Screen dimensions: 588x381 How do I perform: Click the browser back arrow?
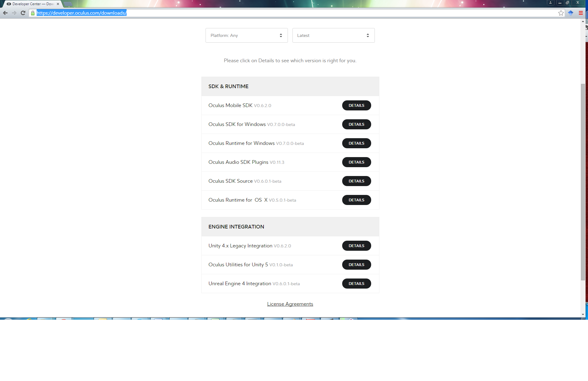pos(5,13)
